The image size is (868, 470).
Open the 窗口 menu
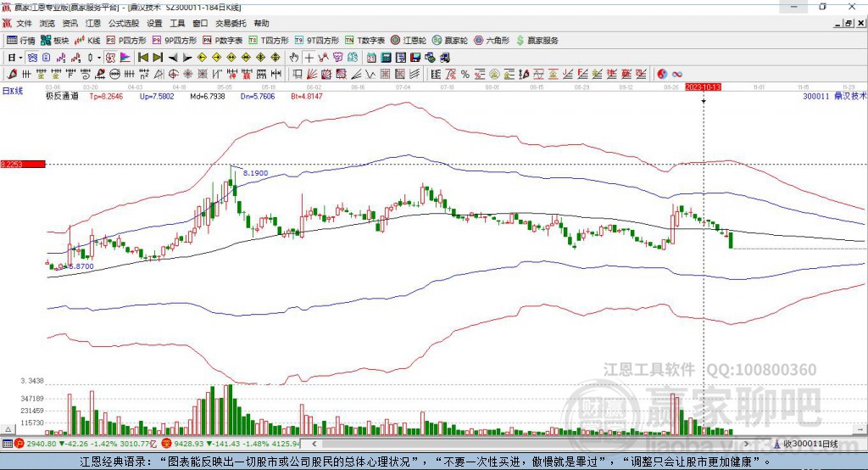pos(200,23)
